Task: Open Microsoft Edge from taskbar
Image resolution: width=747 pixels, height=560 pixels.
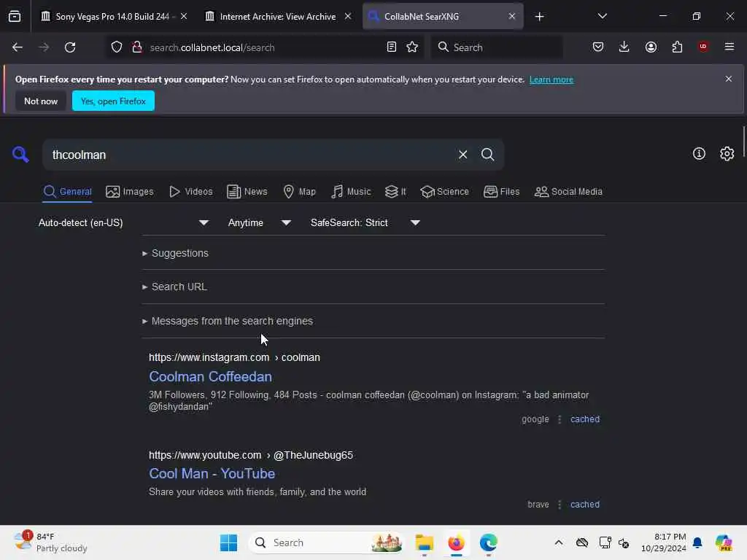Action: point(488,542)
